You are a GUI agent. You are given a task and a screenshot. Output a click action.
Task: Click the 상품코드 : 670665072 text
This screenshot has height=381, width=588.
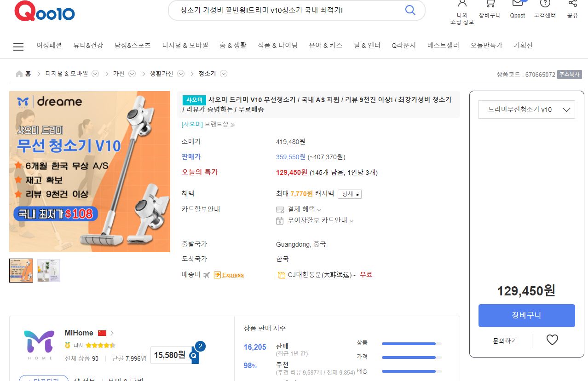click(526, 75)
